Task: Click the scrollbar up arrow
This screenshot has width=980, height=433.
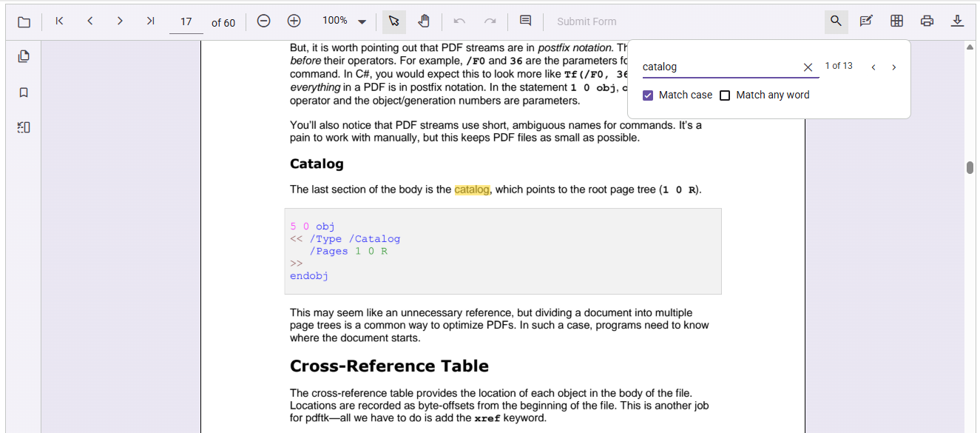Action: point(970,47)
